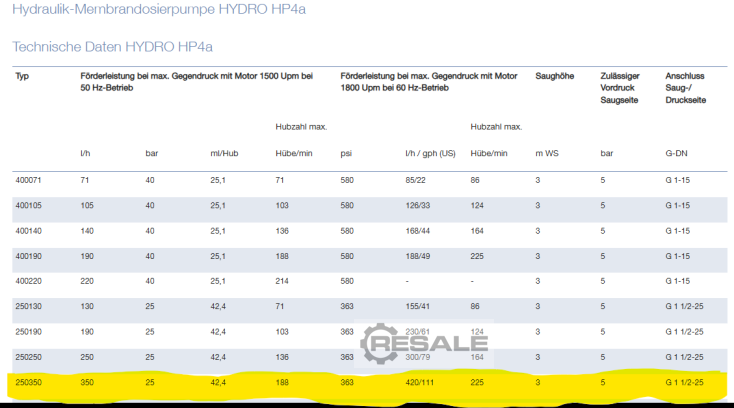
Task: Click the '580' psi value in row 400140
Action: click(347, 231)
